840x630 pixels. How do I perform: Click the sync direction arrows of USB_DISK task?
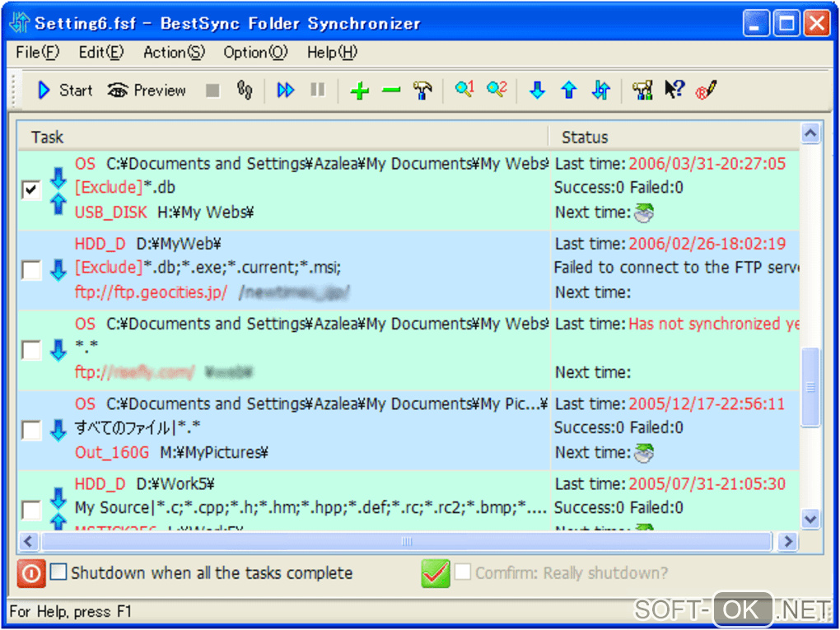[x=58, y=191]
